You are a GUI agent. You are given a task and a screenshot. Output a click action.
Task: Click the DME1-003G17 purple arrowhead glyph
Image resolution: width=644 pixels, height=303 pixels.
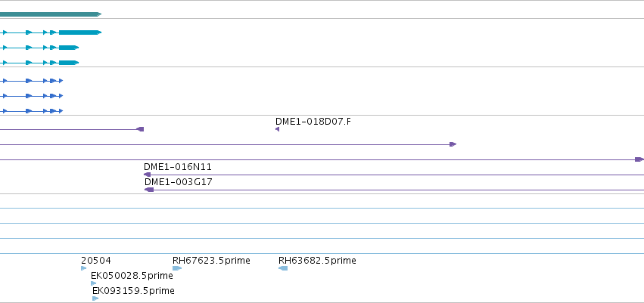(149, 190)
